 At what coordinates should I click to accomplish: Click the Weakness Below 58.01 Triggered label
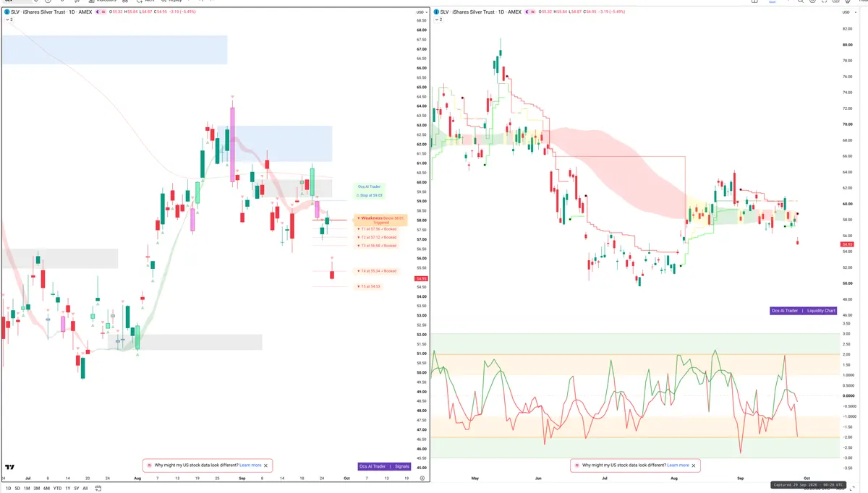click(x=381, y=220)
